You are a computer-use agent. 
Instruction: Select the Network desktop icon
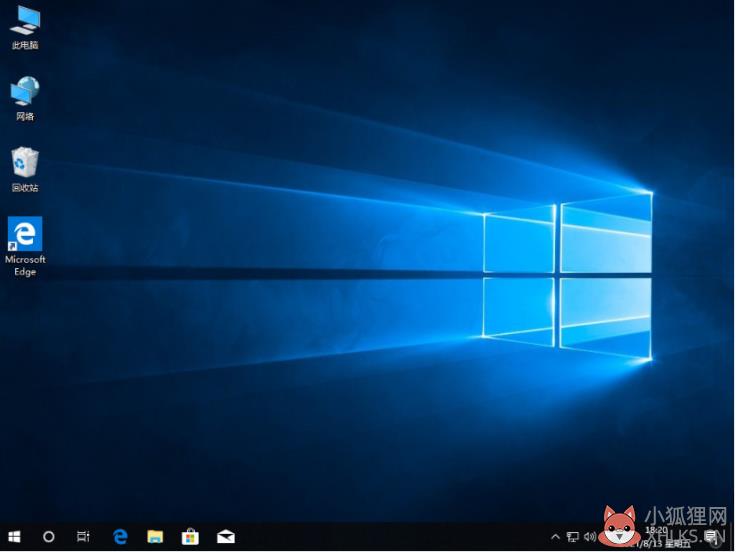[25, 99]
